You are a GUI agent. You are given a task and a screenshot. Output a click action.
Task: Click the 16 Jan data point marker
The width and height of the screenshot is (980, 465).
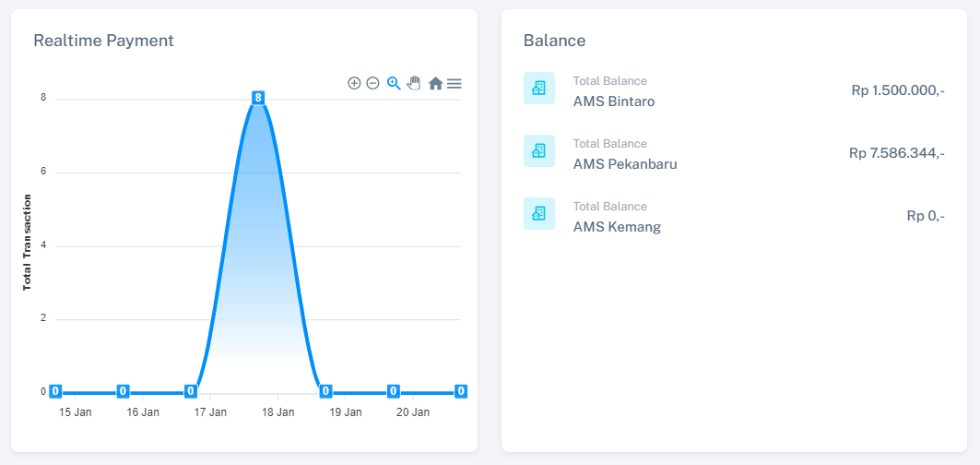pyautogui.click(x=123, y=391)
